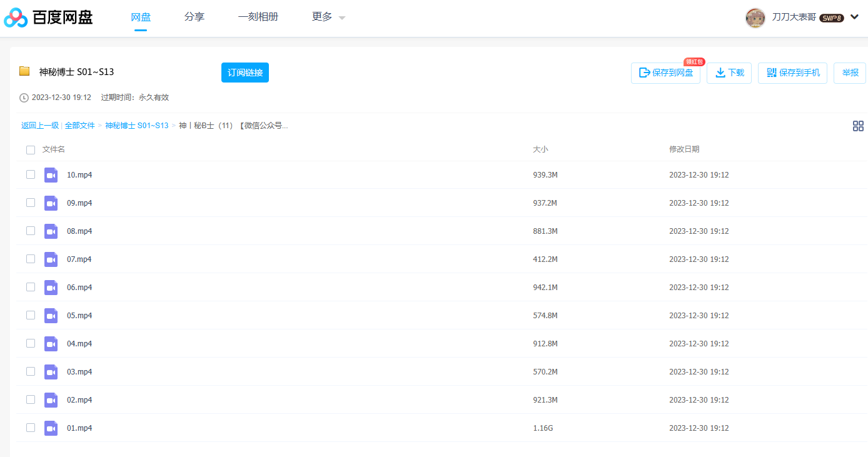Click the video icon for 01.mp4
This screenshot has height=457, width=868.
point(51,428)
